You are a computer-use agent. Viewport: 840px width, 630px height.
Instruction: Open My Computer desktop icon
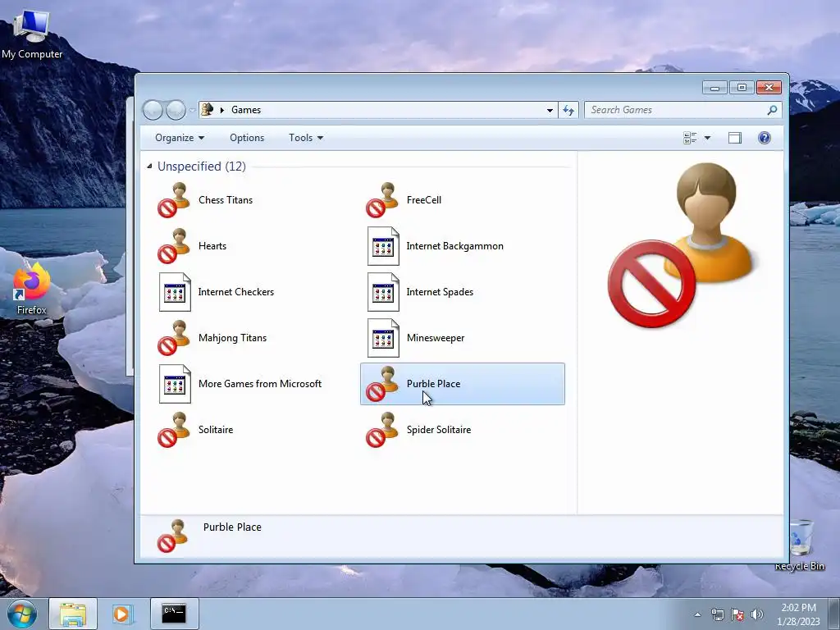coord(32,34)
